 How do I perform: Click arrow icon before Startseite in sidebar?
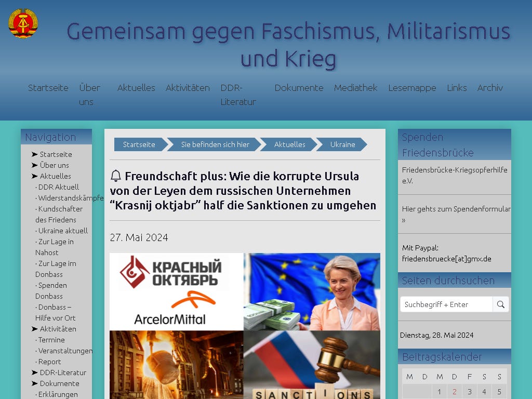35,154
